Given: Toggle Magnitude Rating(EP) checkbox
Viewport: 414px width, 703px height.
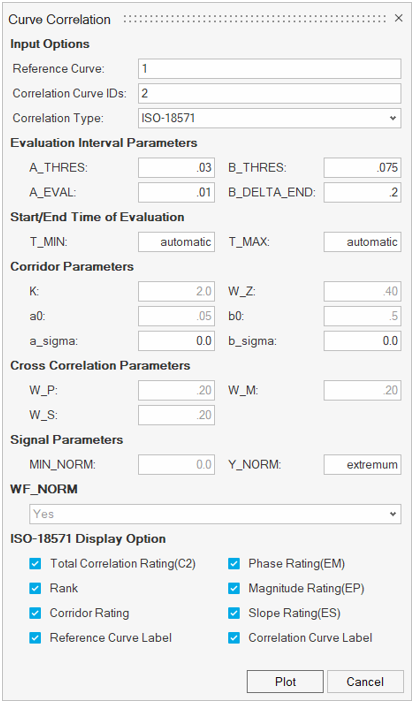Looking at the screenshot, I should [x=234, y=588].
